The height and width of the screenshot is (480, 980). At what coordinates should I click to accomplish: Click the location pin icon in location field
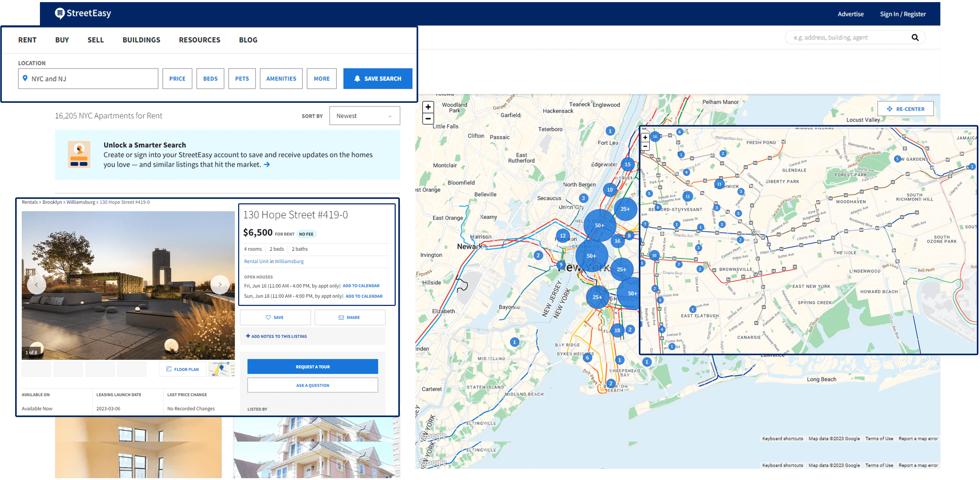pos(25,78)
